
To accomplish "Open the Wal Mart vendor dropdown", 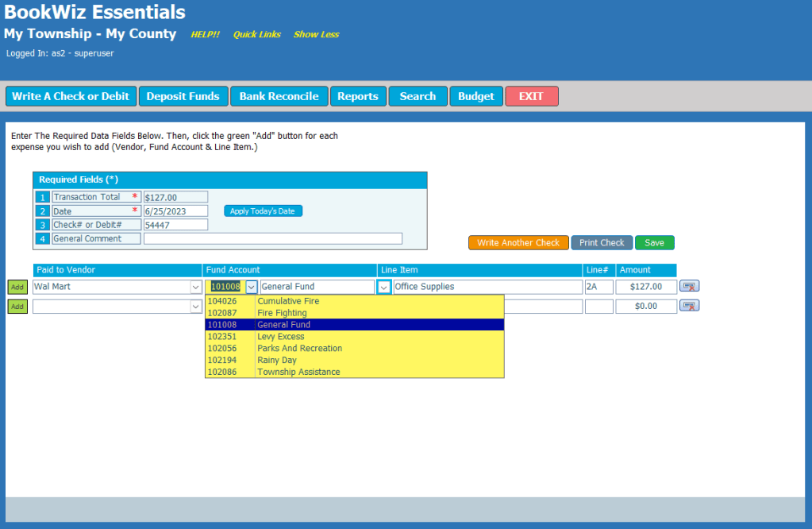I will tap(195, 288).
